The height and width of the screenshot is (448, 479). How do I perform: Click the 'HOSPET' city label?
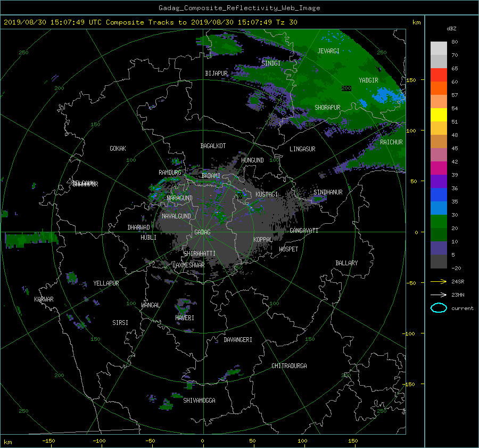point(288,249)
